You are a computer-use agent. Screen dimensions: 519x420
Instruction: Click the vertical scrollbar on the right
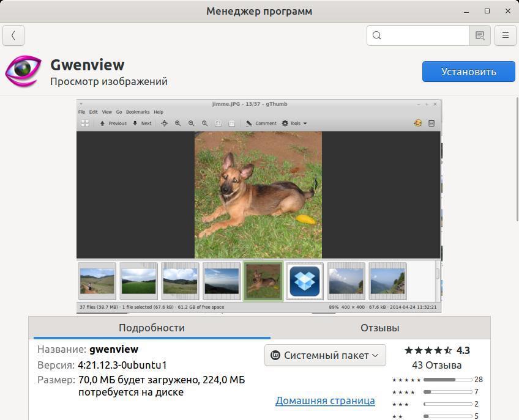click(517, 159)
